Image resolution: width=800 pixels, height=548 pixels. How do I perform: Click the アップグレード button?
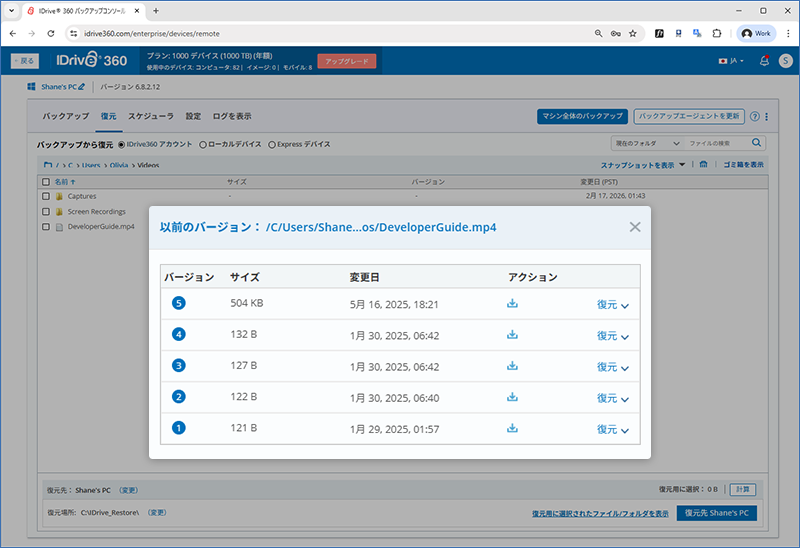[x=346, y=61]
